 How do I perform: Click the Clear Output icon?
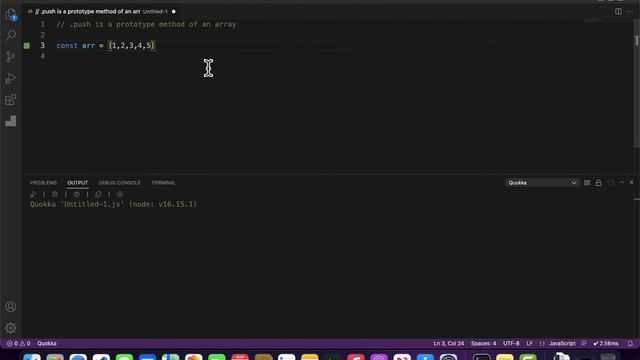click(x=587, y=183)
